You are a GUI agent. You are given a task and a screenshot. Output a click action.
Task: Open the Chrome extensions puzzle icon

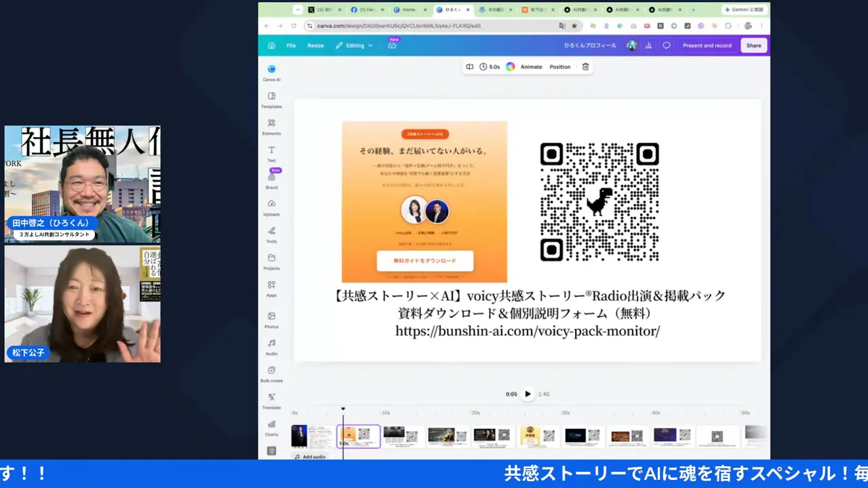coord(728,26)
